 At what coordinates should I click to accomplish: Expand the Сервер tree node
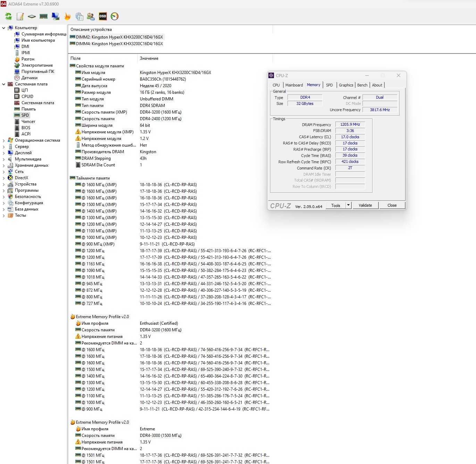4,147
